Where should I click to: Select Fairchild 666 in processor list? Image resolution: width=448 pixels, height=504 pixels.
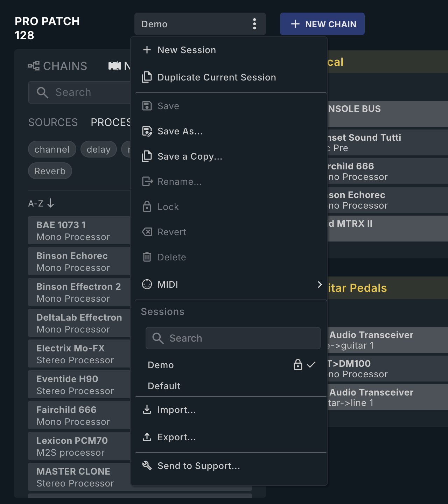[x=79, y=415]
